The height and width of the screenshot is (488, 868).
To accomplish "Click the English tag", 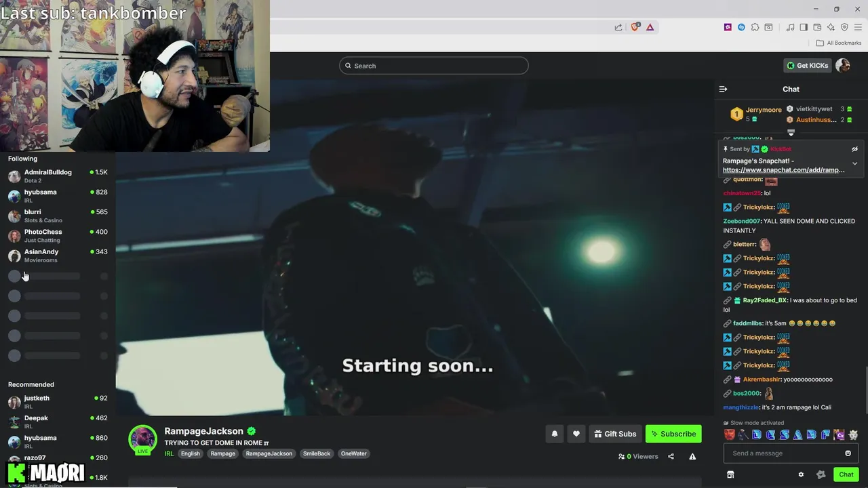I will 191,453.
